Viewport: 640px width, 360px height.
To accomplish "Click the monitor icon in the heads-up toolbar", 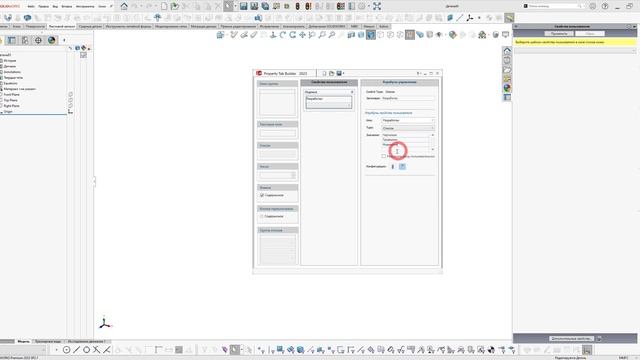I will 506,35.
